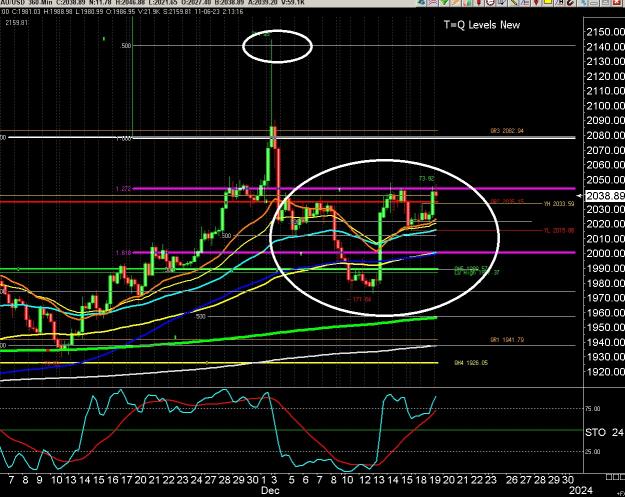This screenshot has height=497, width=625.
Task: Click the 2080.00 price axis label
Action: point(605,135)
